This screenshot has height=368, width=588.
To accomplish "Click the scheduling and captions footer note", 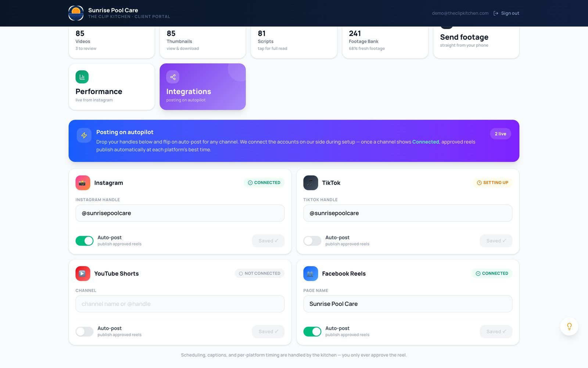I will [x=294, y=355].
